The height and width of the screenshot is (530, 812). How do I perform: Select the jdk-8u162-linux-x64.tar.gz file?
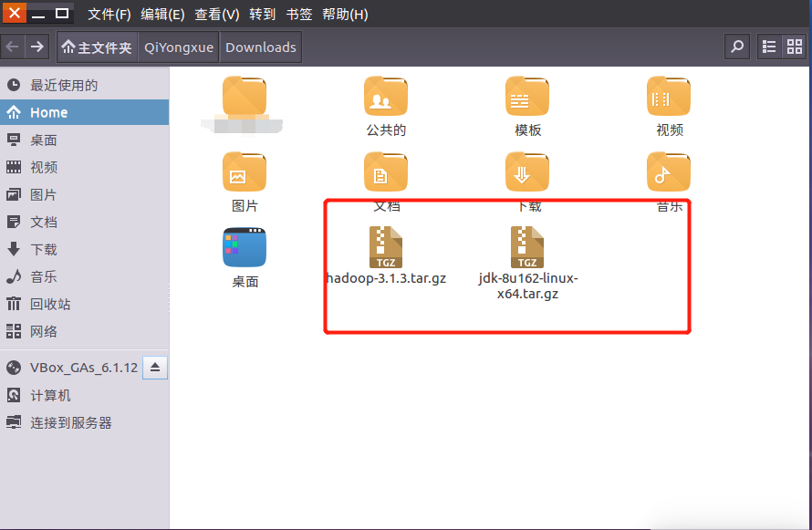pyautogui.click(x=527, y=246)
